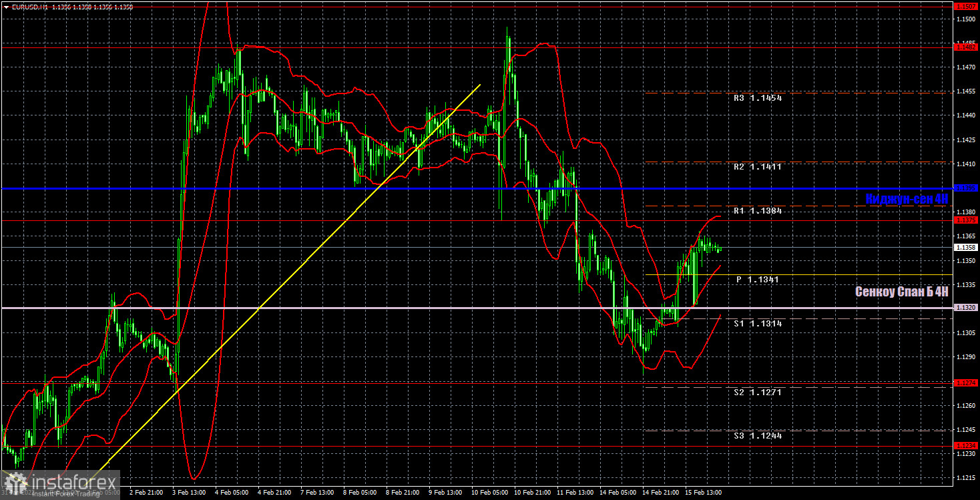Click the 1.1455 value on price scale
The image size is (980, 500).
(965, 91)
